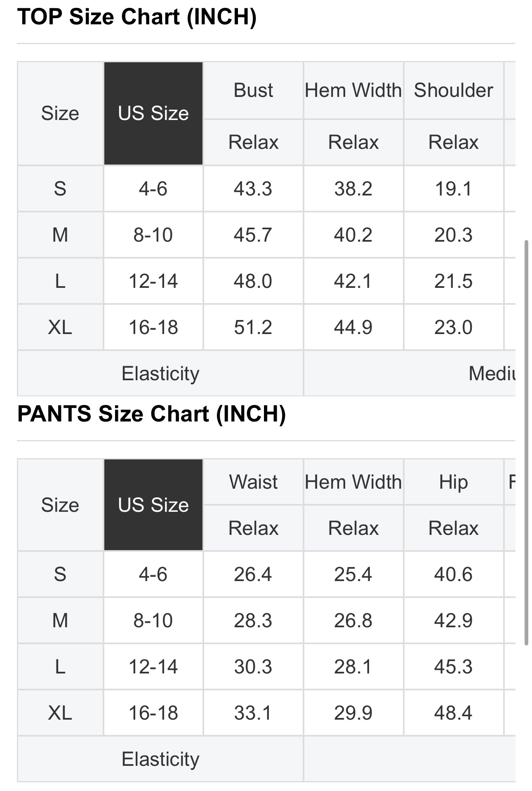Click the Elasticity label in PANTS chart
Image resolution: width=532 pixels, height=791 pixels.
[160, 759]
